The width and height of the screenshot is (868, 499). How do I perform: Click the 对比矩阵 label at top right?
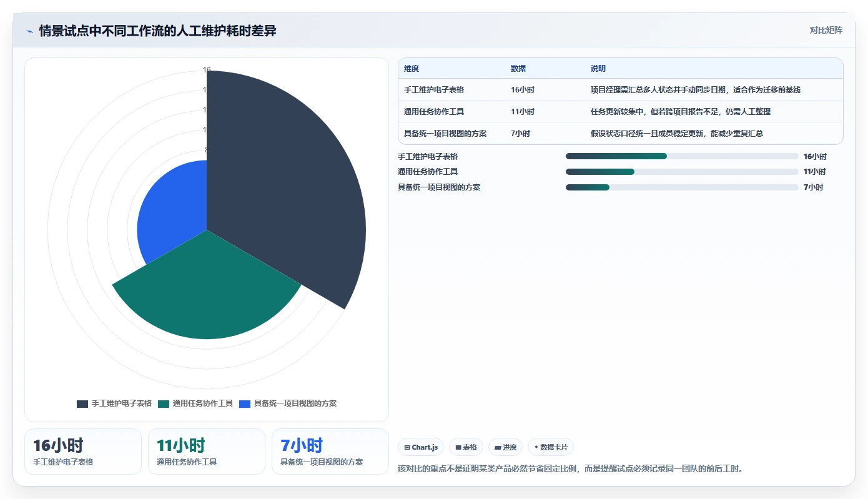click(x=826, y=30)
